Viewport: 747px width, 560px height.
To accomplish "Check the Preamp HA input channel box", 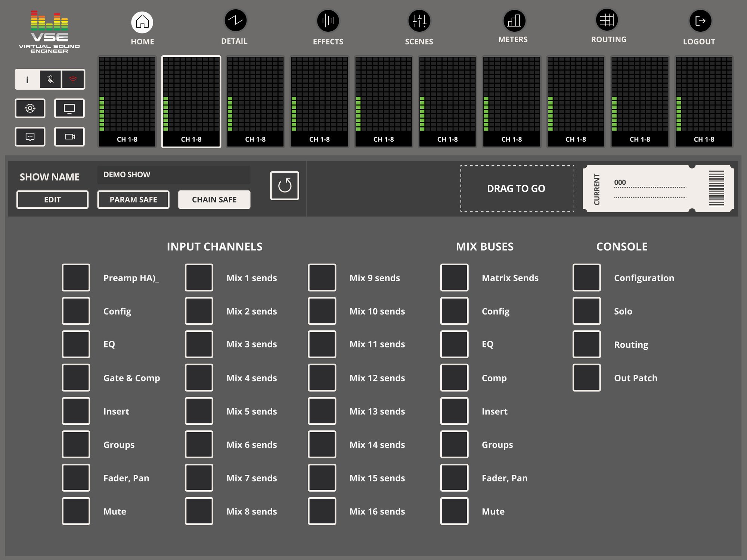I will (76, 278).
